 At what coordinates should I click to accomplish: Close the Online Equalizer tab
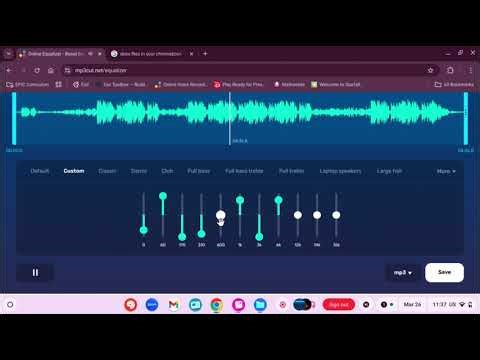[x=100, y=54]
